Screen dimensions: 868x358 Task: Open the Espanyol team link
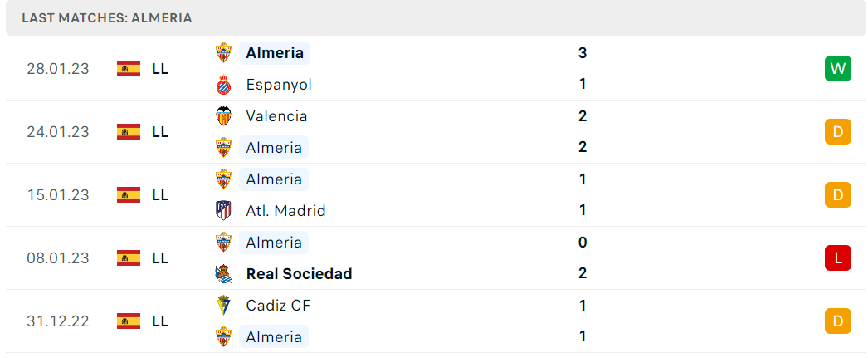[x=279, y=85]
